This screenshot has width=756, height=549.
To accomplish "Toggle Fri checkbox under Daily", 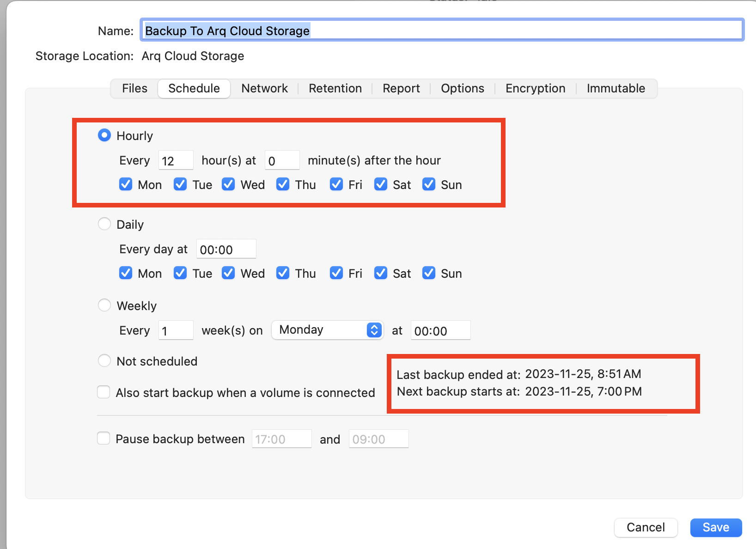I will pos(336,273).
